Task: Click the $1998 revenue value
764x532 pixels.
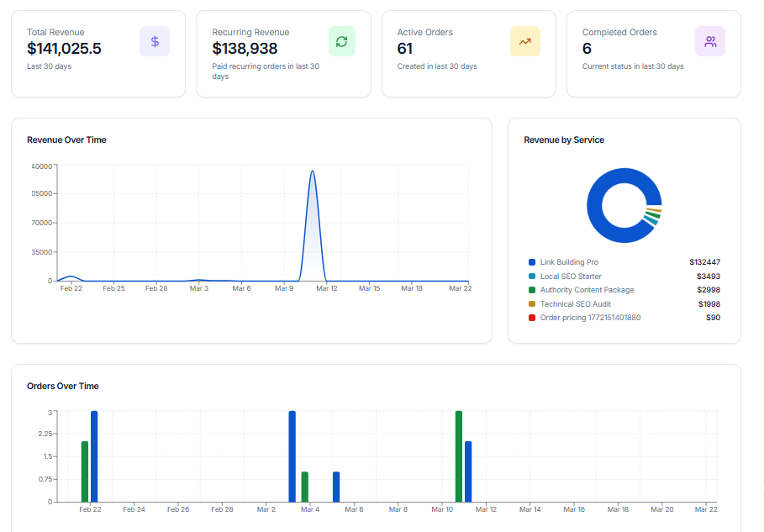Action: pos(709,304)
